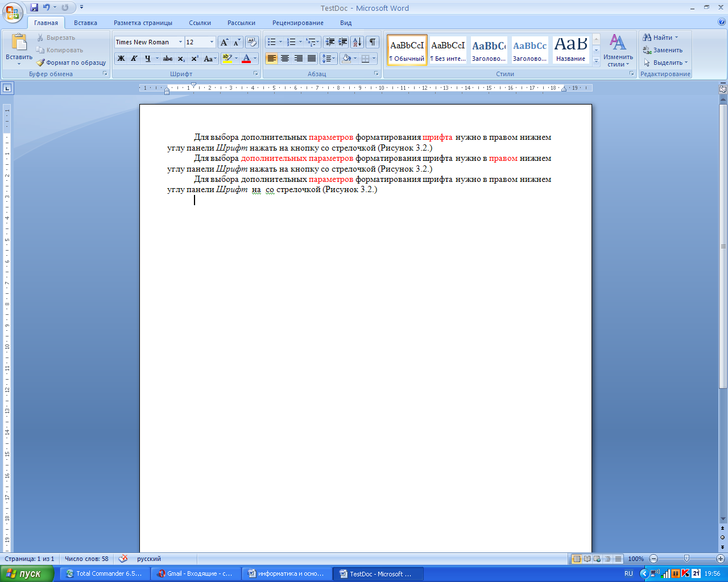Apply the yellow text highlight color
The height and width of the screenshot is (582, 728).
pos(227,58)
